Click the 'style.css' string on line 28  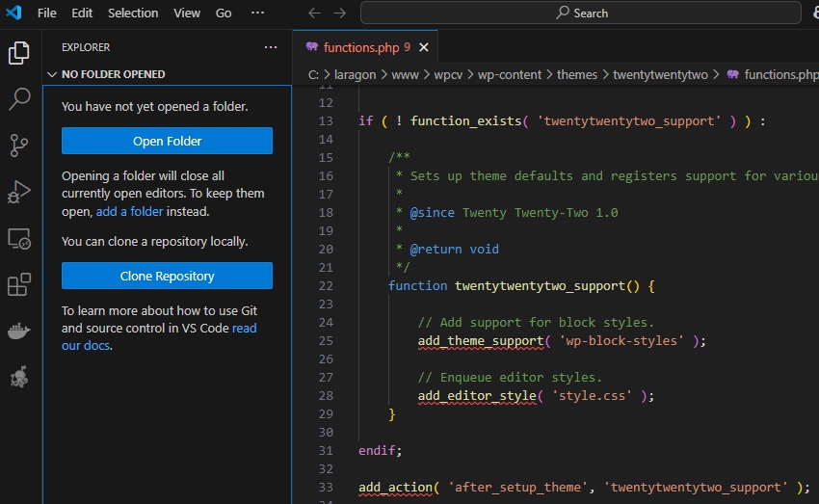(x=592, y=395)
